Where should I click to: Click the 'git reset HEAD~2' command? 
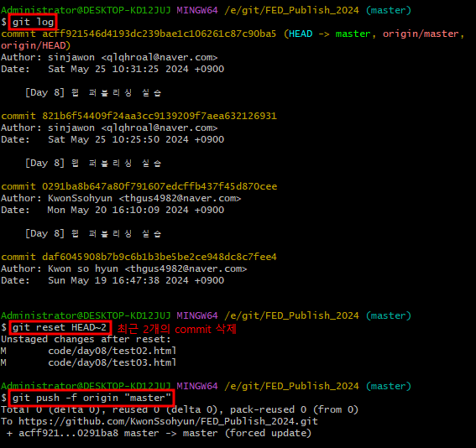[x=60, y=327]
